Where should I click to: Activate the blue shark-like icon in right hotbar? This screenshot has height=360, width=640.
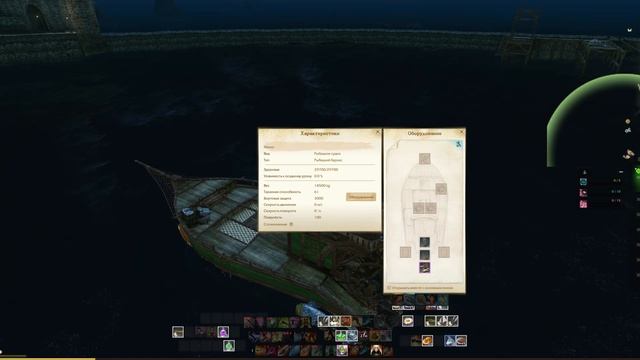(x=449, y=340)
